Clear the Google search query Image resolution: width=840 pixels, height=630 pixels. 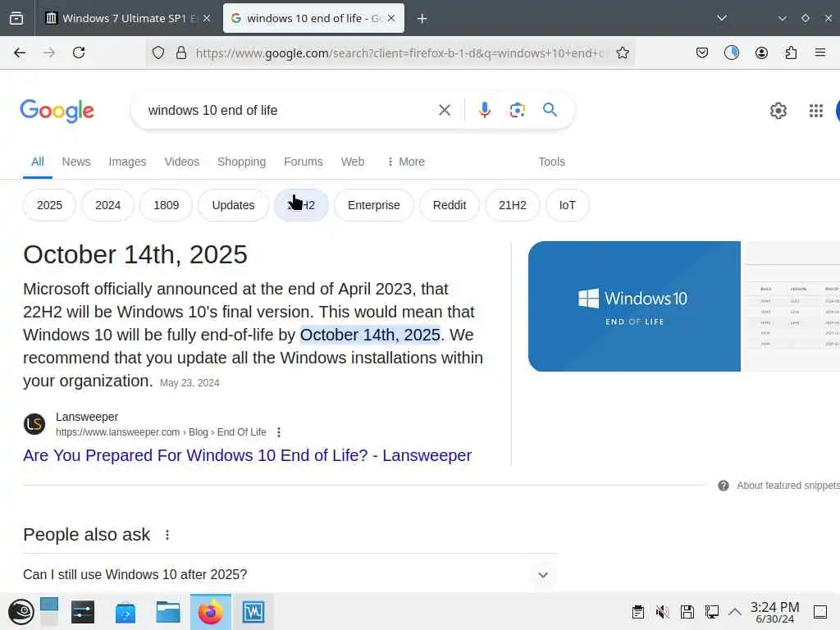444,111
